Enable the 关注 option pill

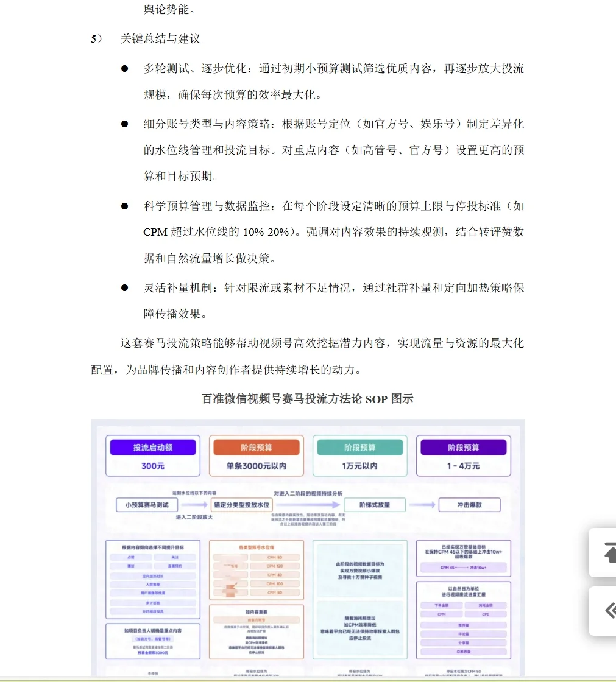tap(175, 557)
